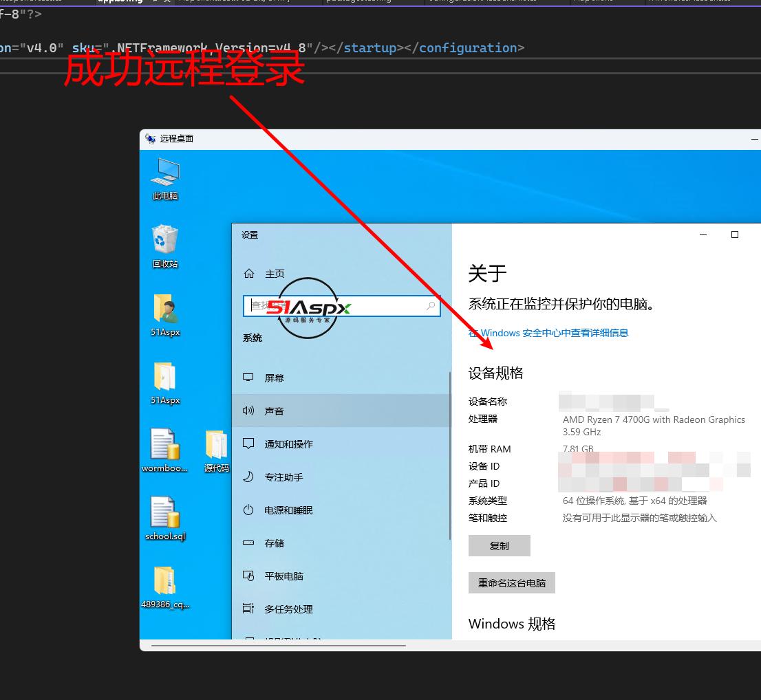Click the remote desktop title bar icon
The height and width of the screenshot is (700, 761).
pos(151,139)
